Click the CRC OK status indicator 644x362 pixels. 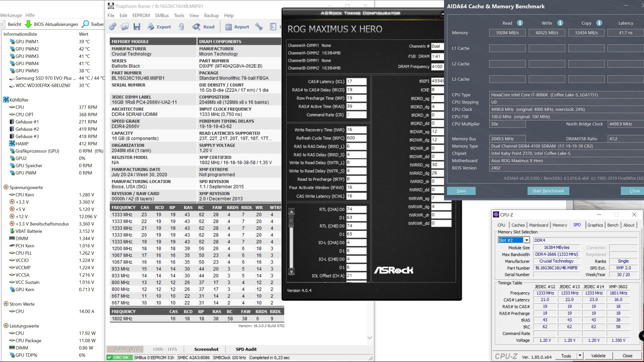[x=120, y=357]
